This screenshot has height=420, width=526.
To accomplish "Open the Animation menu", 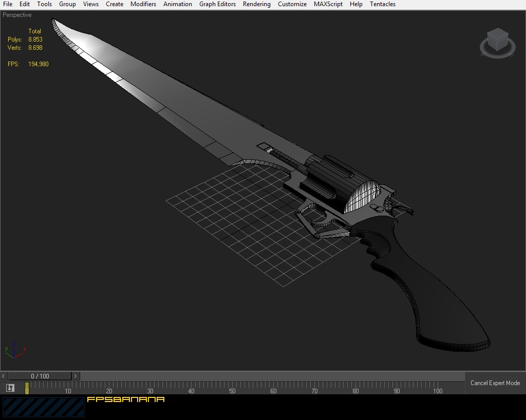I will point(177,4).
